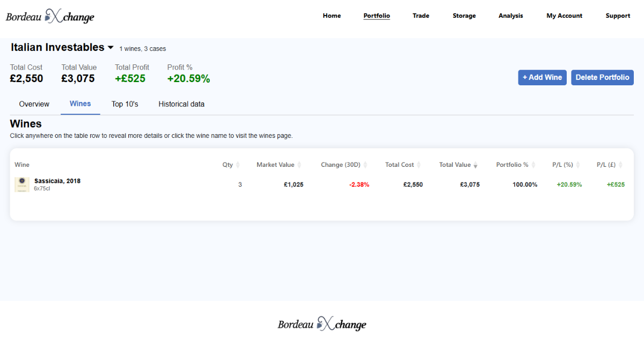Open the Sassicaia, 2018 wine page link
Image resolution: width=644 pixels, height=338 pixels.
pos(57,181)
